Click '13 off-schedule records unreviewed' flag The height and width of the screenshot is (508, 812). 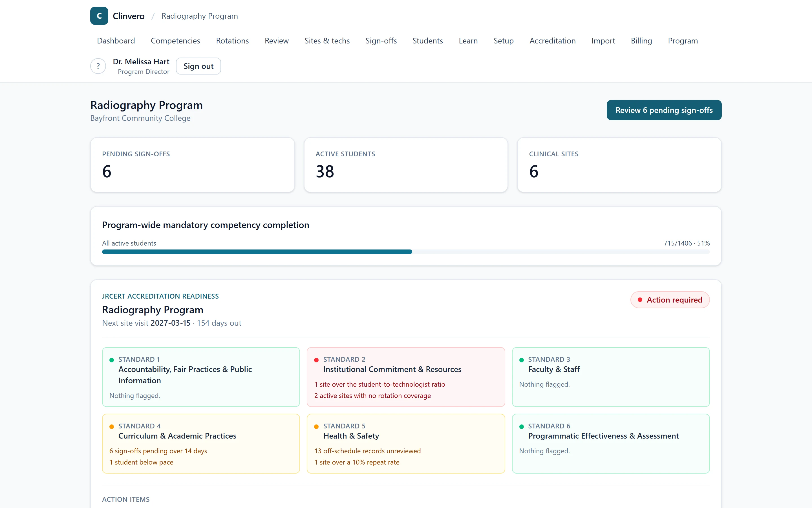tap(367, 451)
